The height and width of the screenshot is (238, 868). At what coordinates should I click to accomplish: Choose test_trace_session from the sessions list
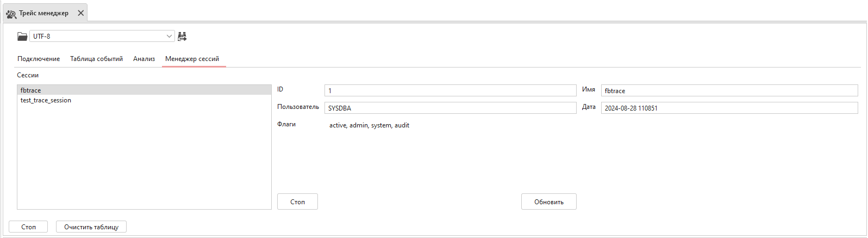pos(46,100)
